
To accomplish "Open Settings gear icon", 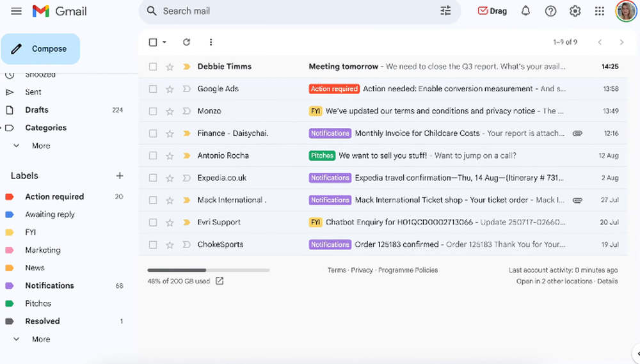I will coord(575,11).
